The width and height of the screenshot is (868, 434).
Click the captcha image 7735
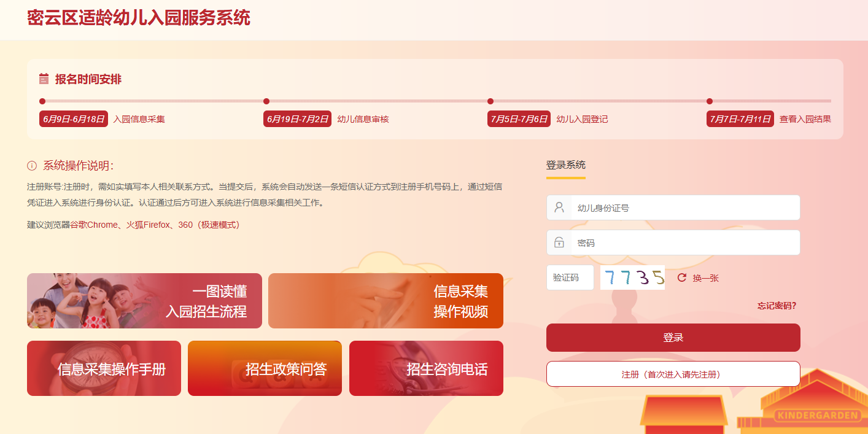632,277
